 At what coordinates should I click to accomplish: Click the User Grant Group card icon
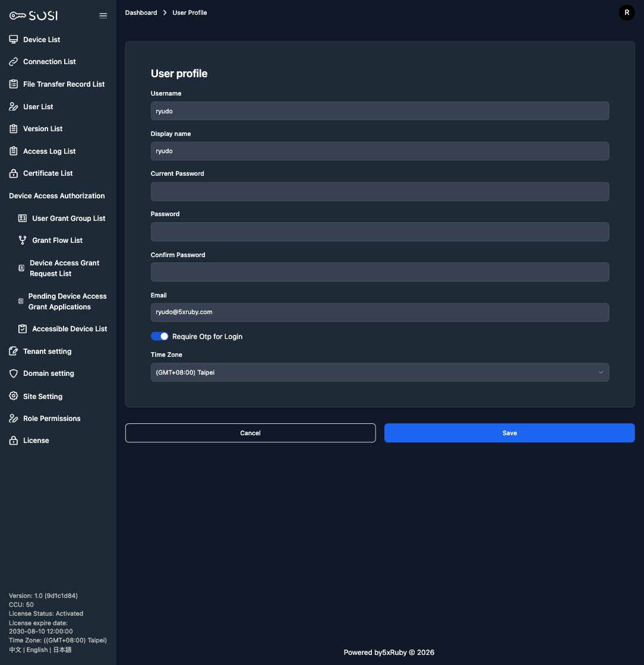[x=23, y=218]
